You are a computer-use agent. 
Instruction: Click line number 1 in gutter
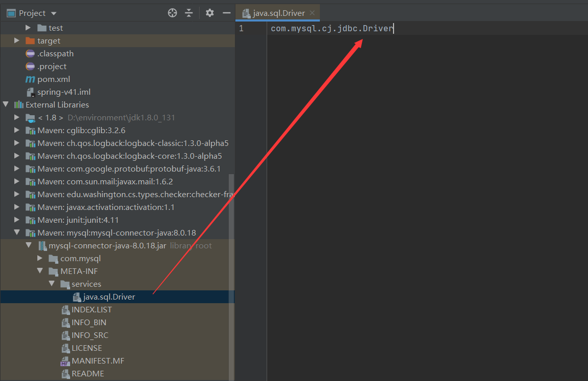coord(241,29)
